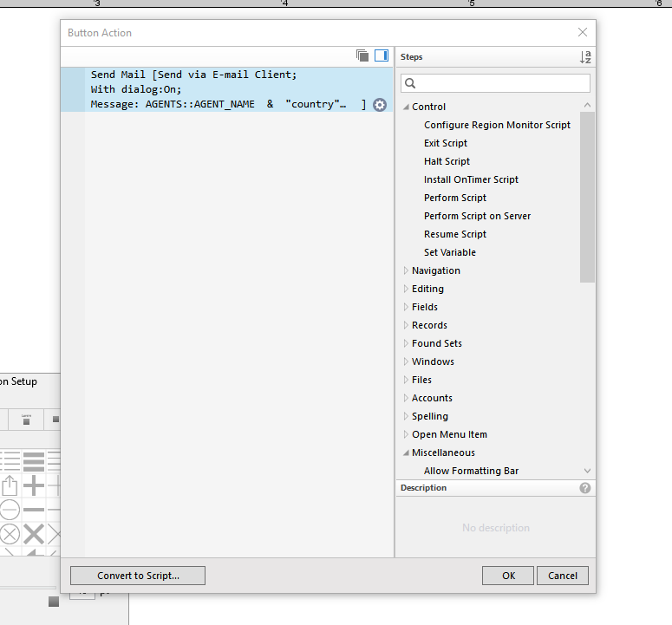The width and height of the screenshot is (672, 625).
Task: Open Send Mail step options gear
Action: click(x=380, y=105)
